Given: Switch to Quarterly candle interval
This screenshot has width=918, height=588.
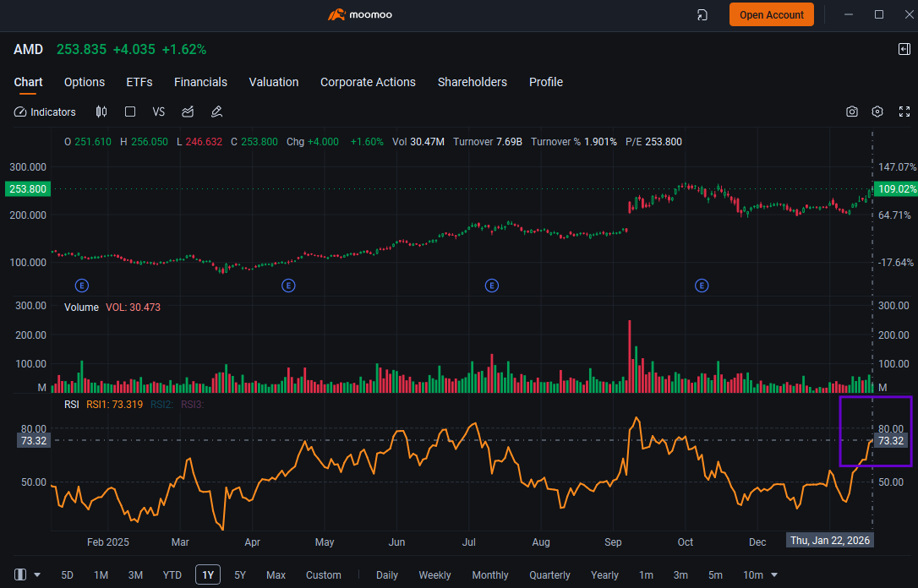Looking at the screenshot, I should [x=549, y=575].
